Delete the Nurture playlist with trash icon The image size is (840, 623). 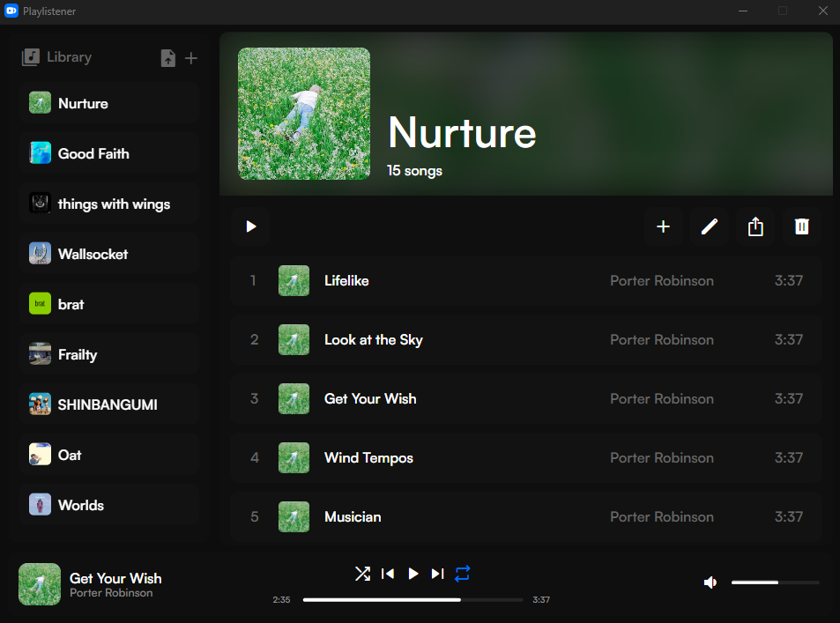[801, 226]
